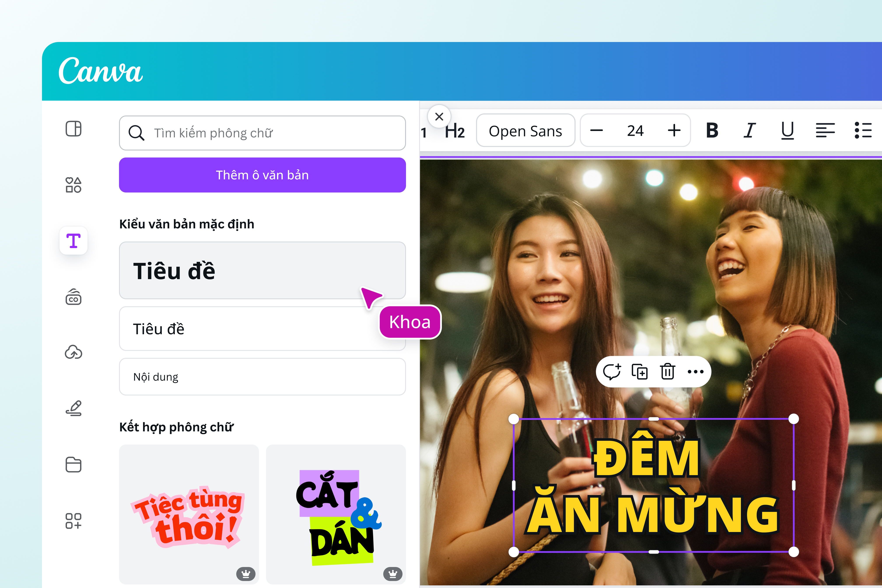Open more options for selected element
The width and height of the screenshot is (882, 588).
[x=696, y=372]
